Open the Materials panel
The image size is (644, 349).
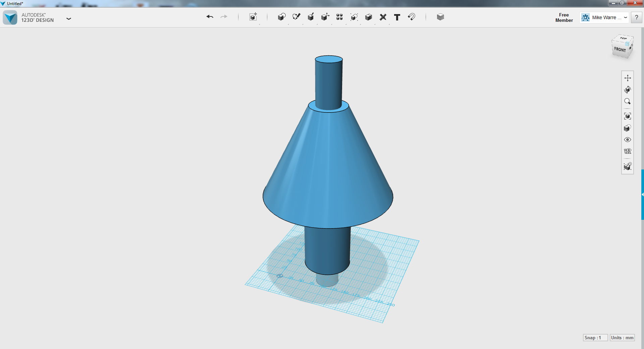440,17
